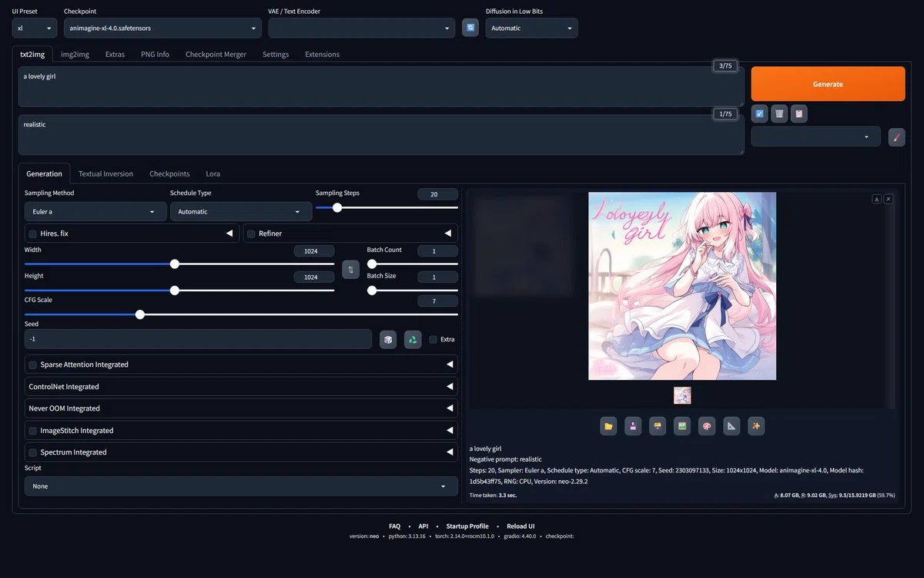Open the UI Preset dropdown

pyautogui.click(x=35, y=28)
